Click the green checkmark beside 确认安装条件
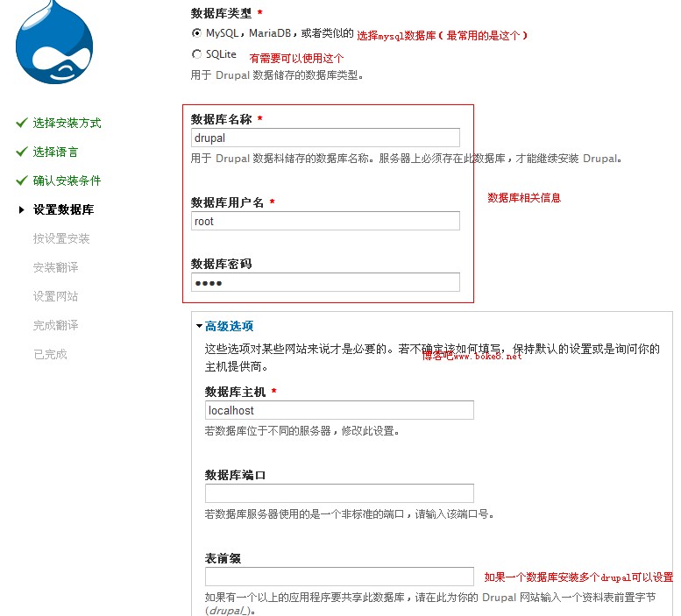Image resolution: width=681 pixels, height=616 pixels. click(x=22, y=181)
